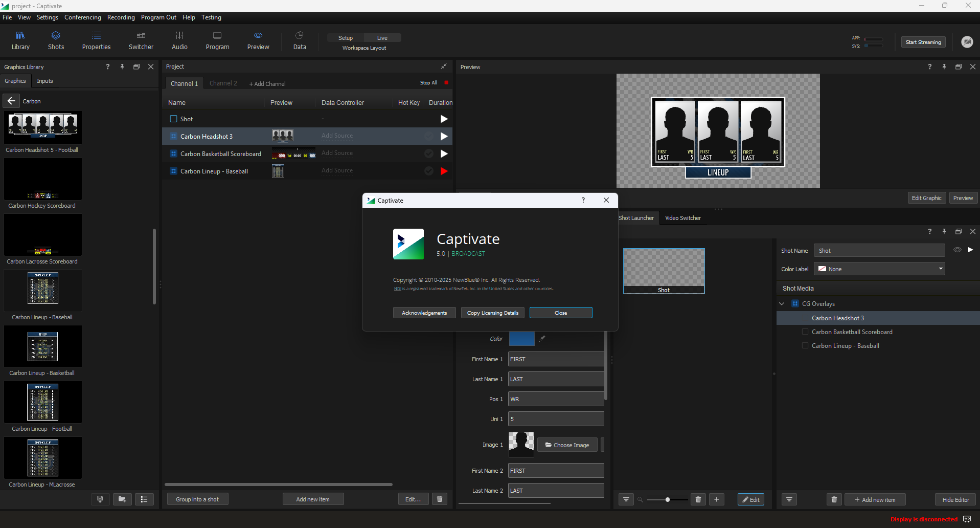Select the Shot tile in Shot Launcher
This screenshot has width=980, height=528.
664,271
